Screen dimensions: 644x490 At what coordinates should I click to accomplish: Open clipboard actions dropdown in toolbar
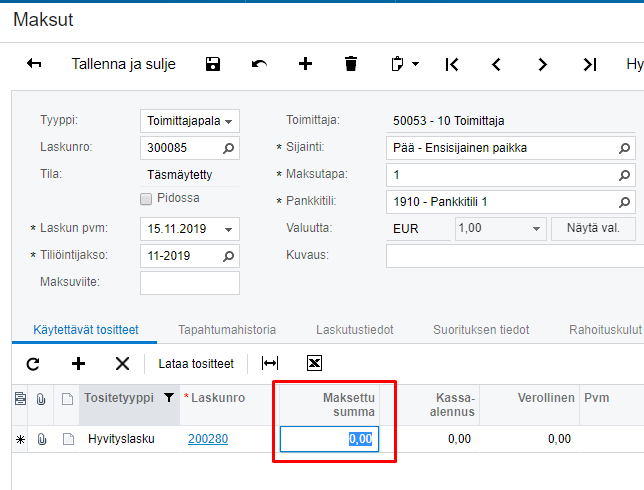point(404,64)
